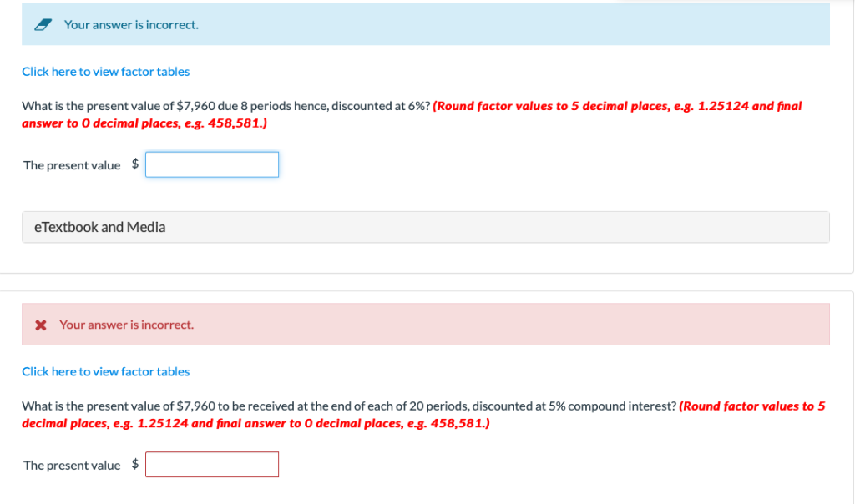Click the red X incorrect-answer icon
This screenshot has height=504, width=855.
click(x=41, y=324)
